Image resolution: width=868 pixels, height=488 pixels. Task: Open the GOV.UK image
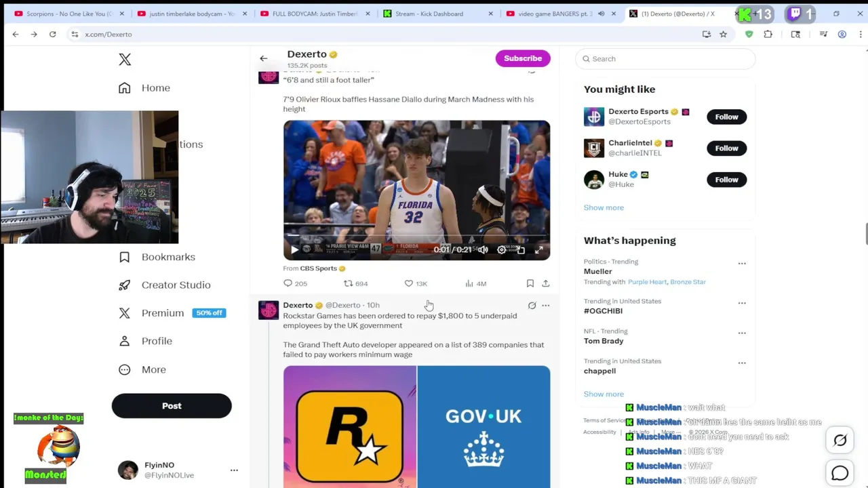(484, 427)
